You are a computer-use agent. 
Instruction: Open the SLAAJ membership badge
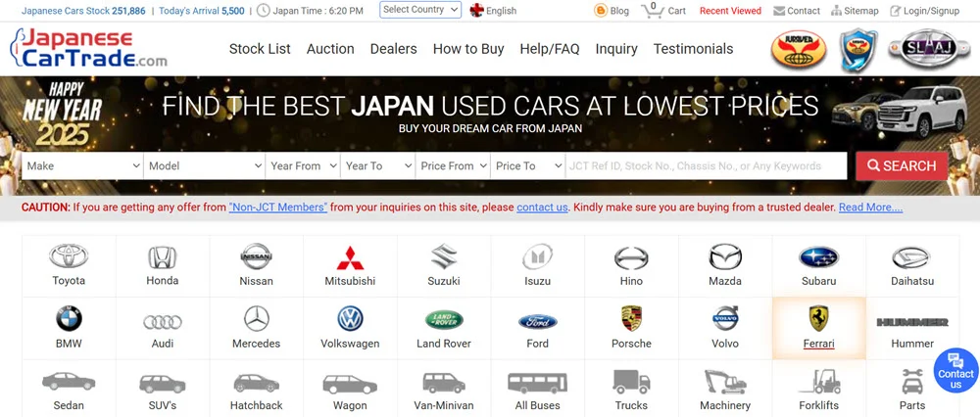coord(929,49)
